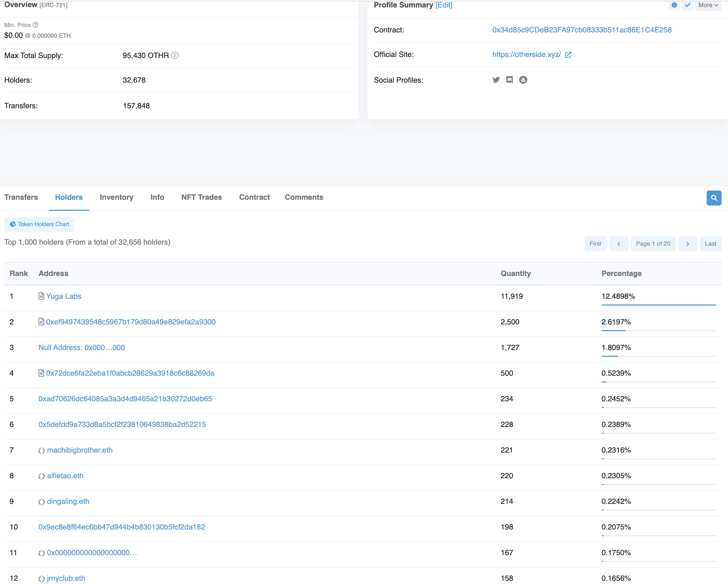
Task: Click the Percentage column header
Action: click(622, 273)
